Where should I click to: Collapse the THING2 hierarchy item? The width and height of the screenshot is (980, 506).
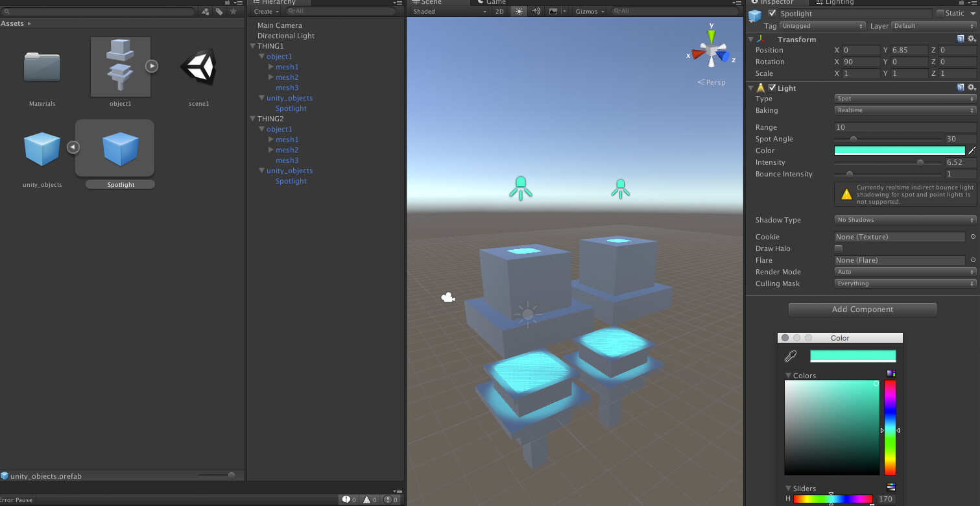pos(253,119)
